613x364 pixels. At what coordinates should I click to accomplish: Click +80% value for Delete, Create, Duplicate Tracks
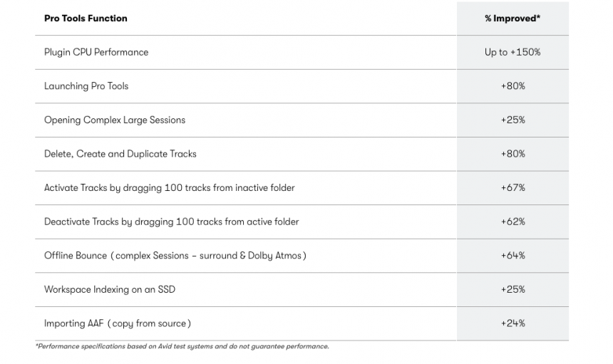click(512, 154)
